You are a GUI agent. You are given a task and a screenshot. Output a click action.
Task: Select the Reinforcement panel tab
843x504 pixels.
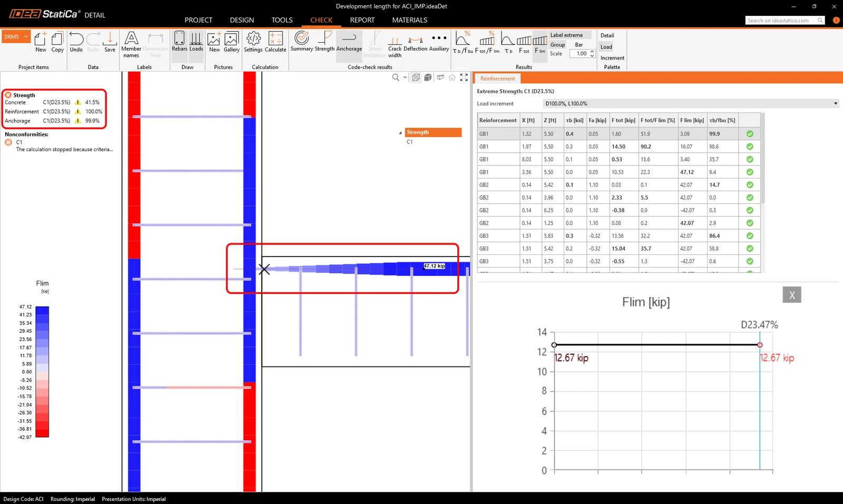[x=497, y=78]
